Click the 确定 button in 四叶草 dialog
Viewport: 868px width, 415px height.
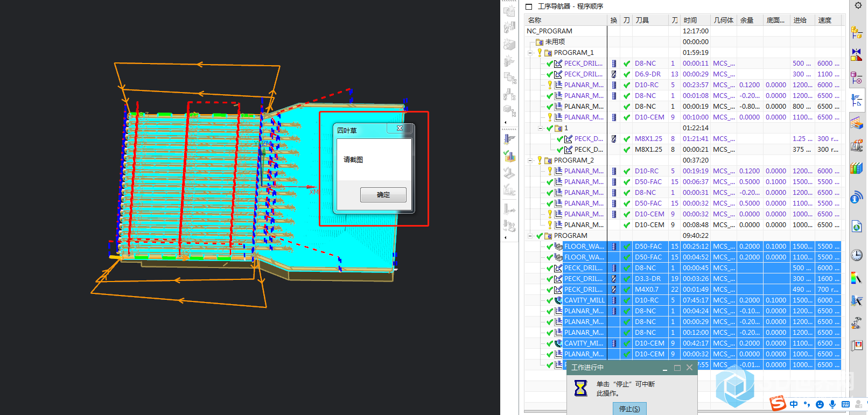(x=383, y=195)
